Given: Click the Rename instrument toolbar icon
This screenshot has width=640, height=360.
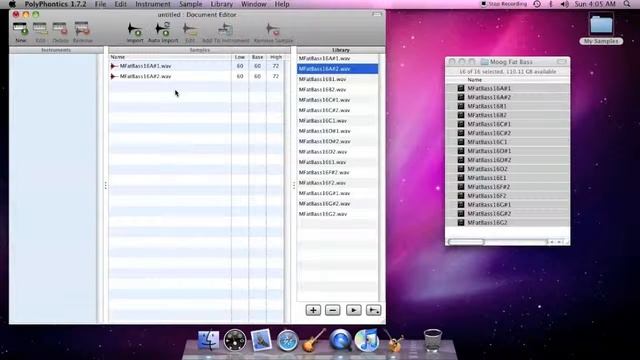Looking at the screenshot, I should [82, 29].
